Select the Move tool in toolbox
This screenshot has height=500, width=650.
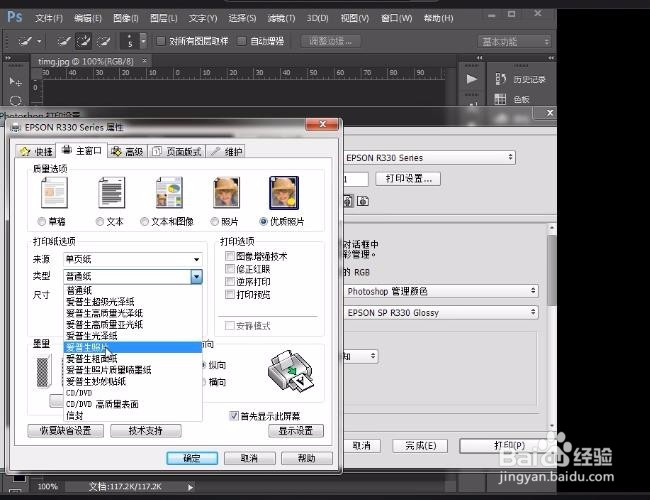[x=15, y=81]
